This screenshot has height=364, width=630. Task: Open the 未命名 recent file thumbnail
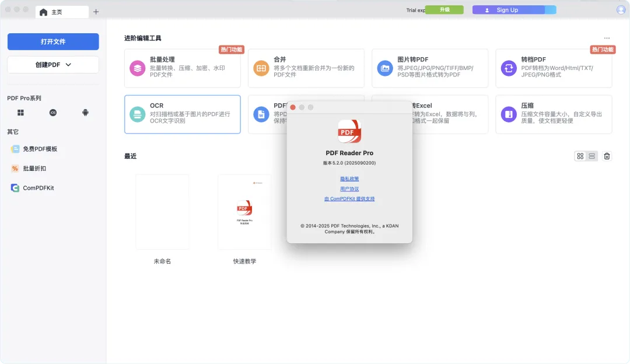click(x=162, y=212)
